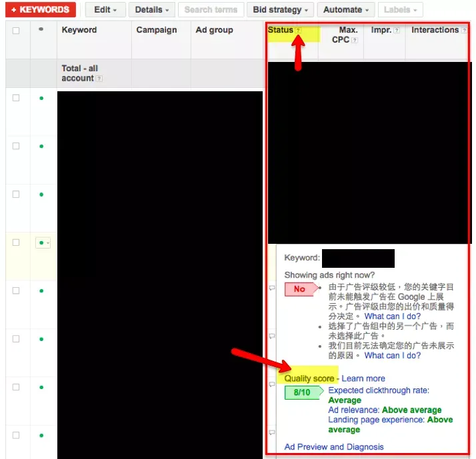Click the red + KEYWORDS button
Viewport: 476px width, 459px height.
pos(41,10)
